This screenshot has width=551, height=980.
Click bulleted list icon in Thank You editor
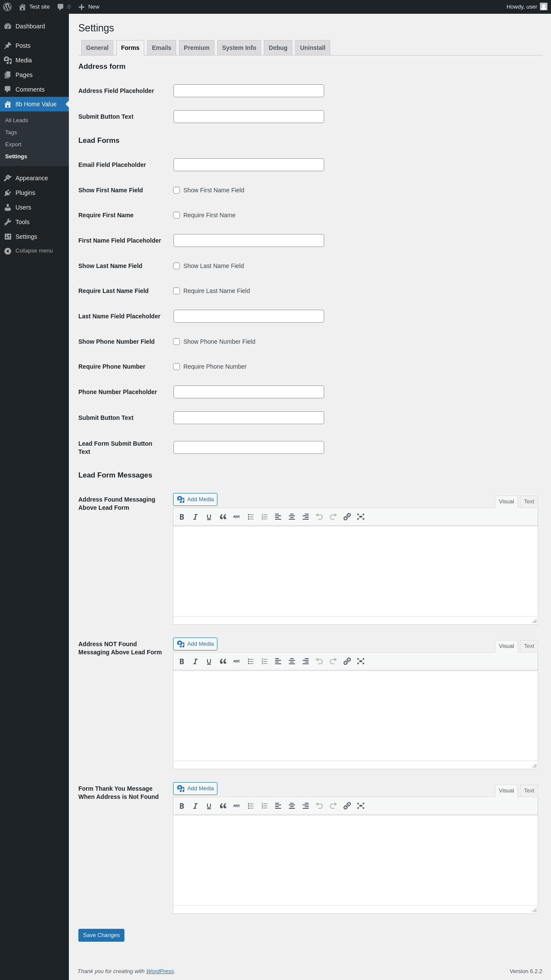pyautogui.click(x=251, y=806)
